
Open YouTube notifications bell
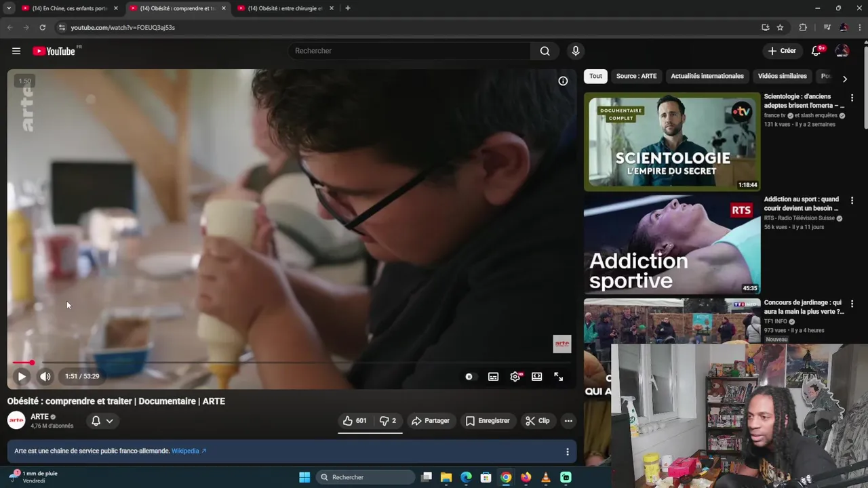816,51
